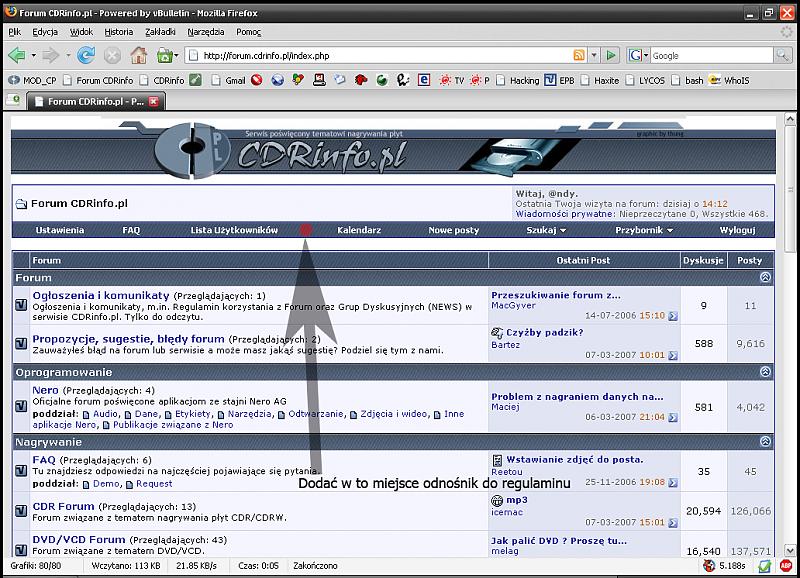800x578 pixels.
Task: Open the Gmail bookmark
Action: coord(229,81)
